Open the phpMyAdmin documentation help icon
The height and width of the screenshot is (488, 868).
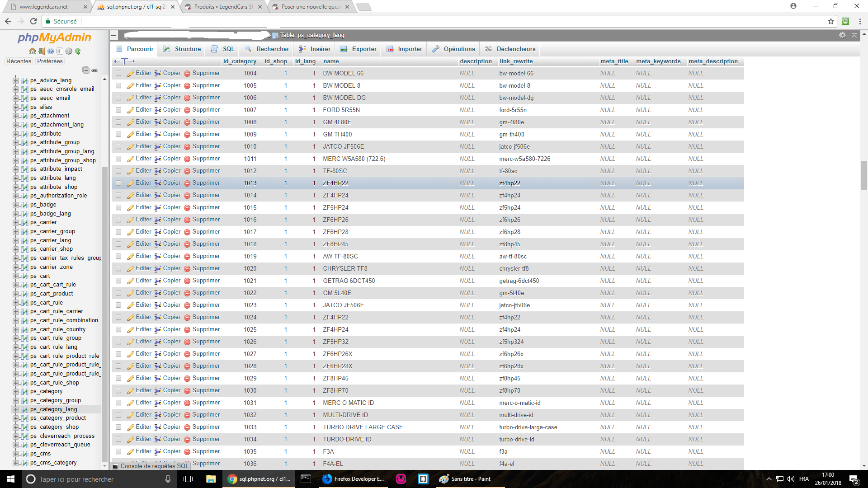[x=51, y=52]
